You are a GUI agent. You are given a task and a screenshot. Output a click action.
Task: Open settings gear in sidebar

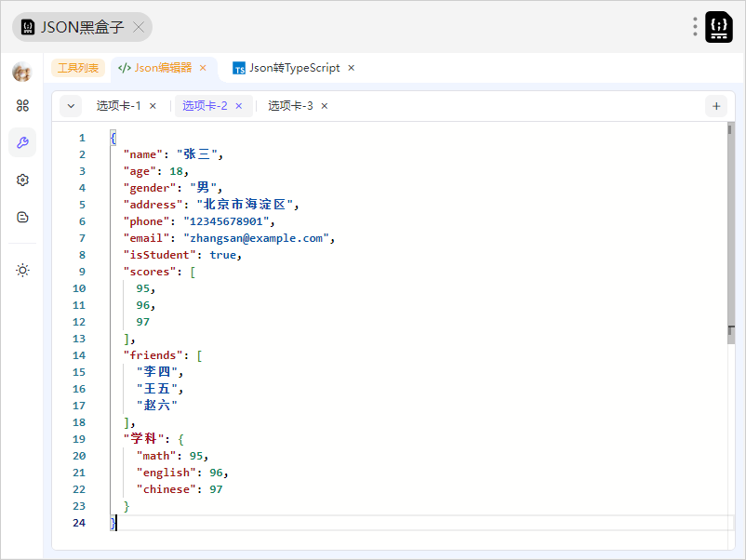point(22,180)
